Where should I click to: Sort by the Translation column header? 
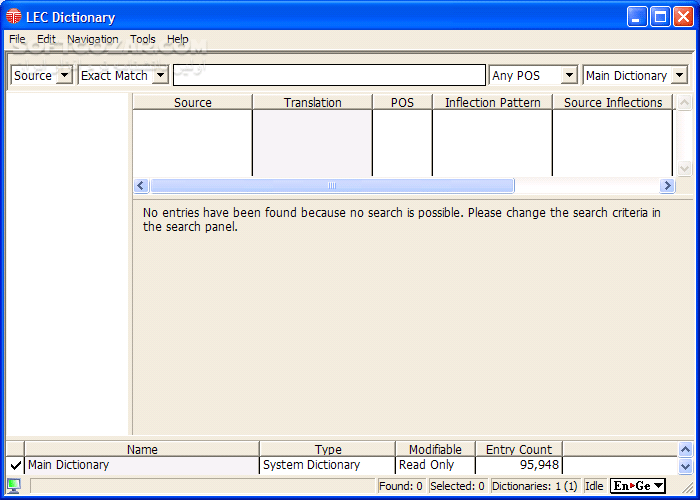point(312,102)
